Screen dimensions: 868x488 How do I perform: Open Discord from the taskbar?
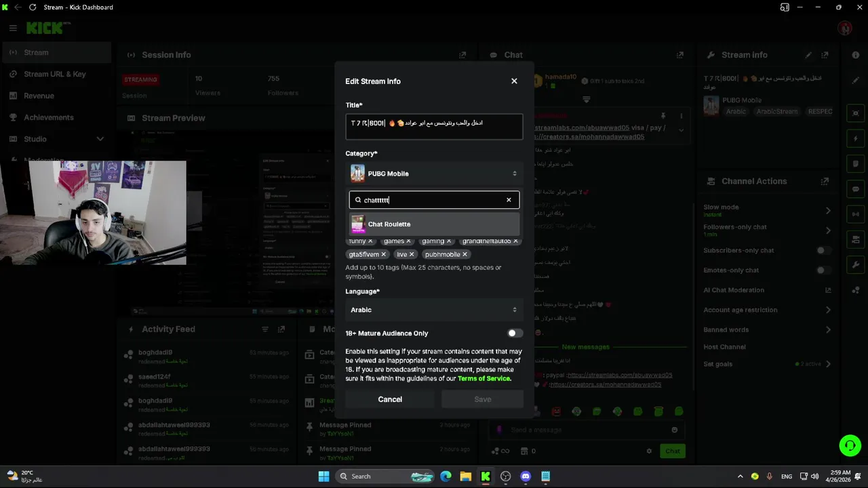tap(526, 476)
